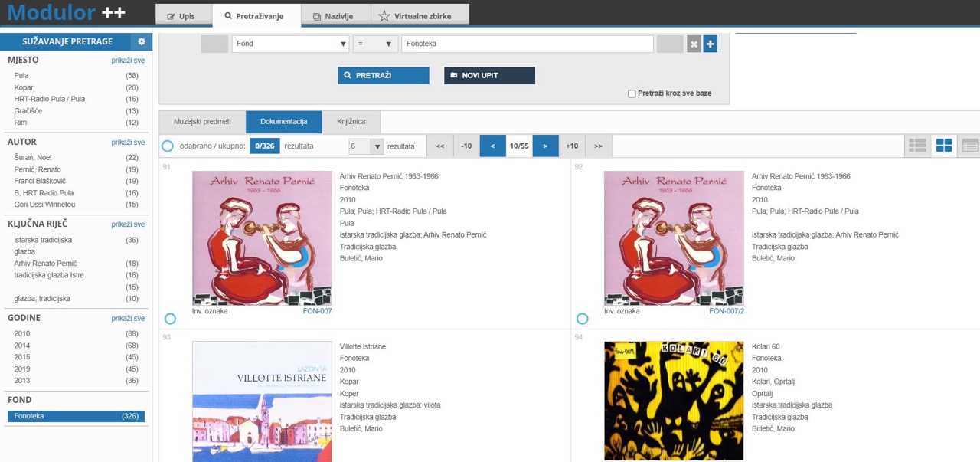Screen dimensions: 980x462
Task: Switch results to list view
Action: point(916,146)
